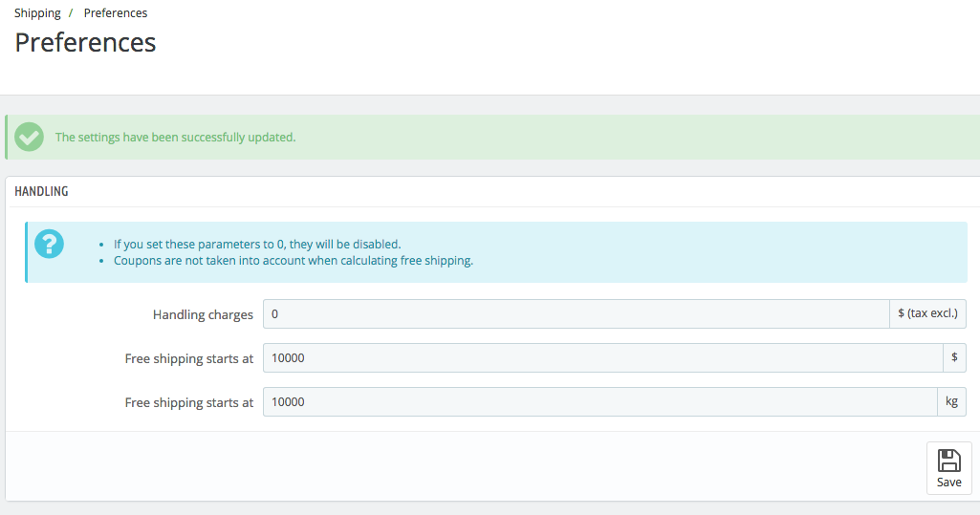
Task: Click the large Preferences page title
Action: [86, 43]
